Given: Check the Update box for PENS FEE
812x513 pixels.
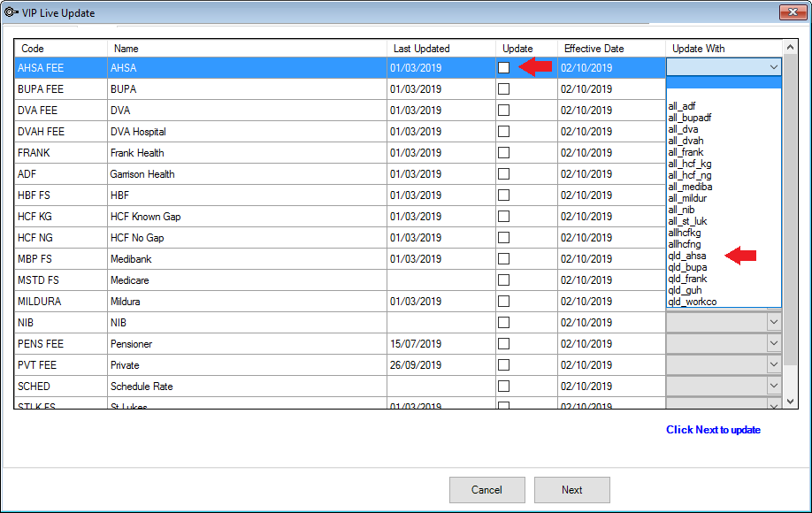Looking at the screenshot, I should [503, 344].
